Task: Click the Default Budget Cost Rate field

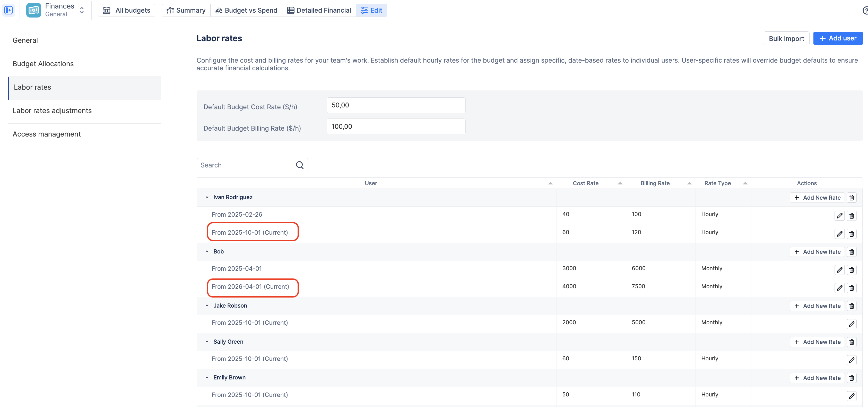Action: pos(396,105)
